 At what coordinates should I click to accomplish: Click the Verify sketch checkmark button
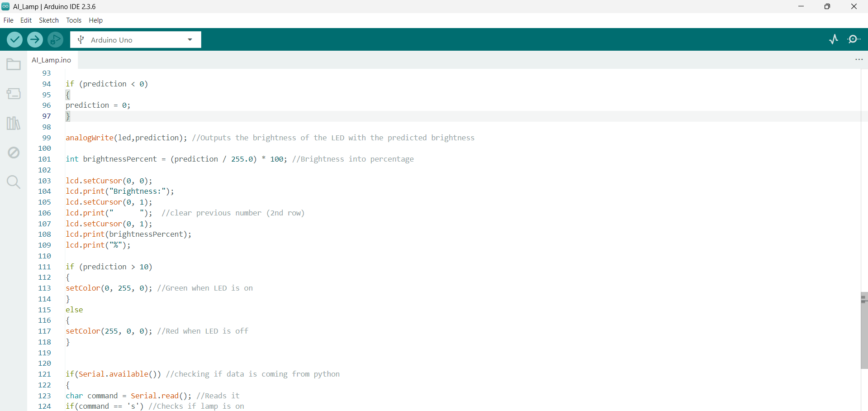[14, 40]
